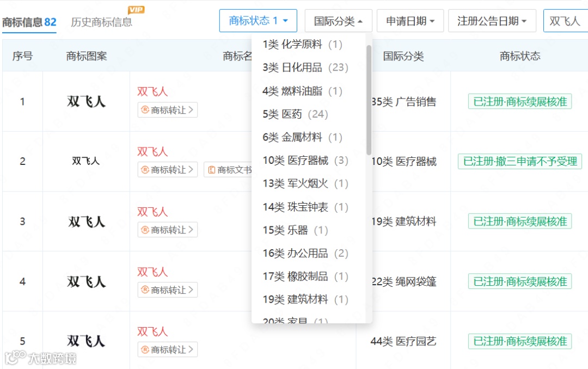The width and height of the screenshot is (588, 369).
Task: Select 15类 乐器 option
Action: [x=296, y=230]
